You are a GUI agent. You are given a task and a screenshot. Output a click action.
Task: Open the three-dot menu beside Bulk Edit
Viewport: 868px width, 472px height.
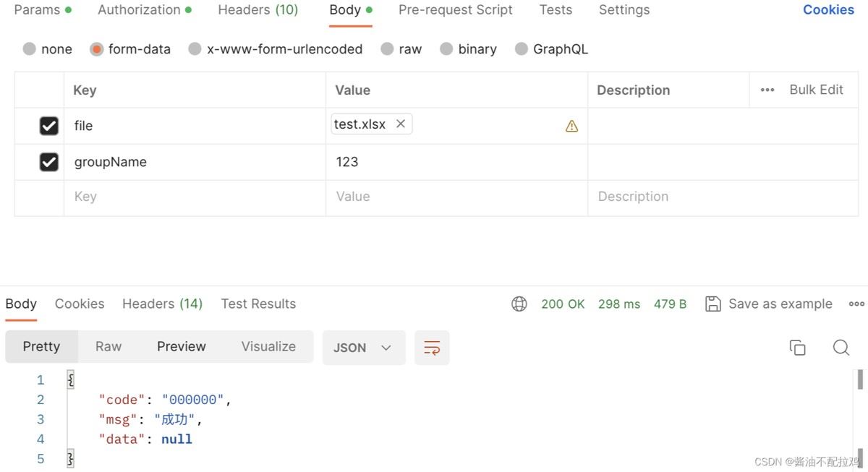pyautogui.click(x=767, y=90)
